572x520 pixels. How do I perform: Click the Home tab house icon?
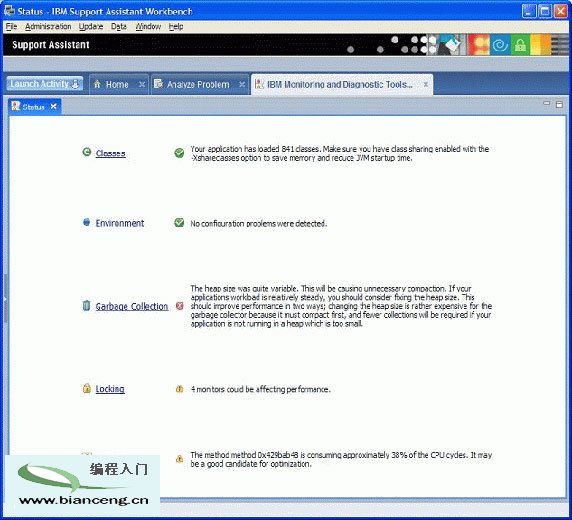coord(97,84)
